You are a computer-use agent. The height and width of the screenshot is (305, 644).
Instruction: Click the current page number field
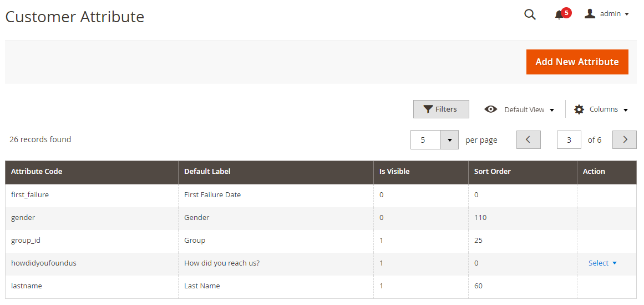[569, 140]
